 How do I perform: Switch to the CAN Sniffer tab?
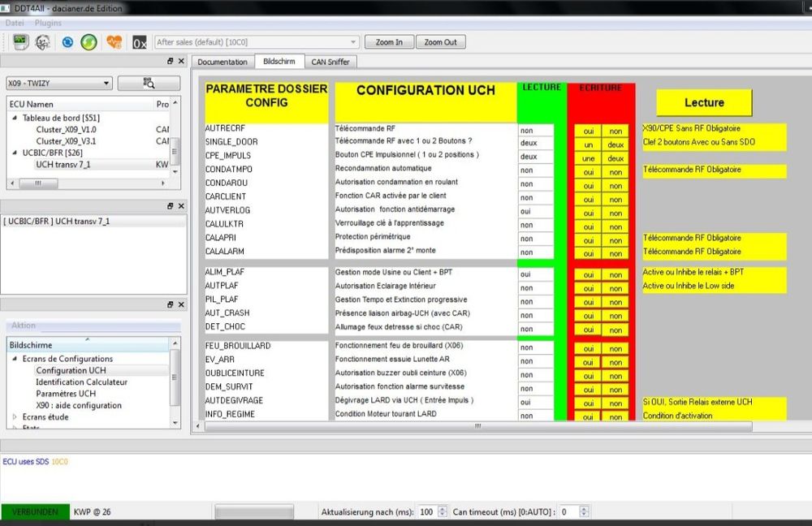[x=330, y=62]
